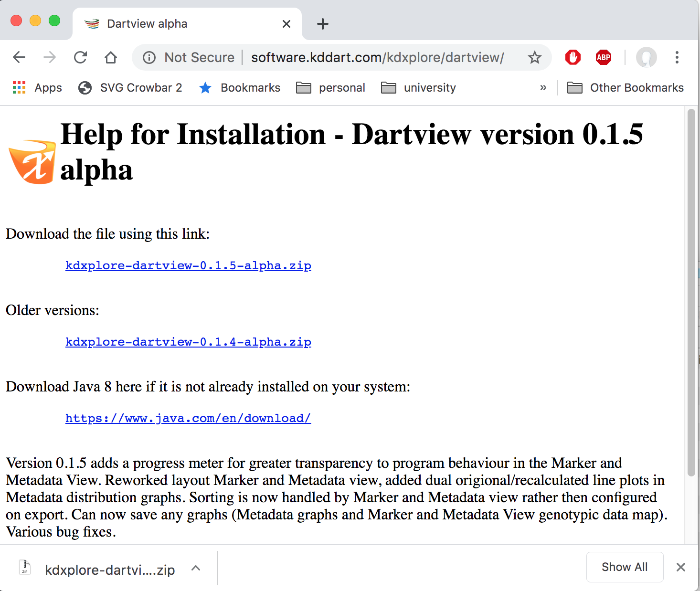Viewport: 700px width, 591px height.
Task: Open the user profile avatar menu
Action: [647, 57]
